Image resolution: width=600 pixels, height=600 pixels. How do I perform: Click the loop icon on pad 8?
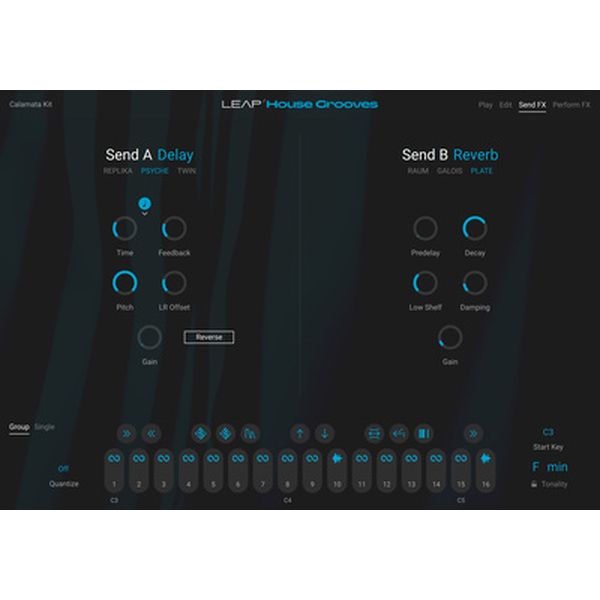pyautogui.click(x=287, y=458)
